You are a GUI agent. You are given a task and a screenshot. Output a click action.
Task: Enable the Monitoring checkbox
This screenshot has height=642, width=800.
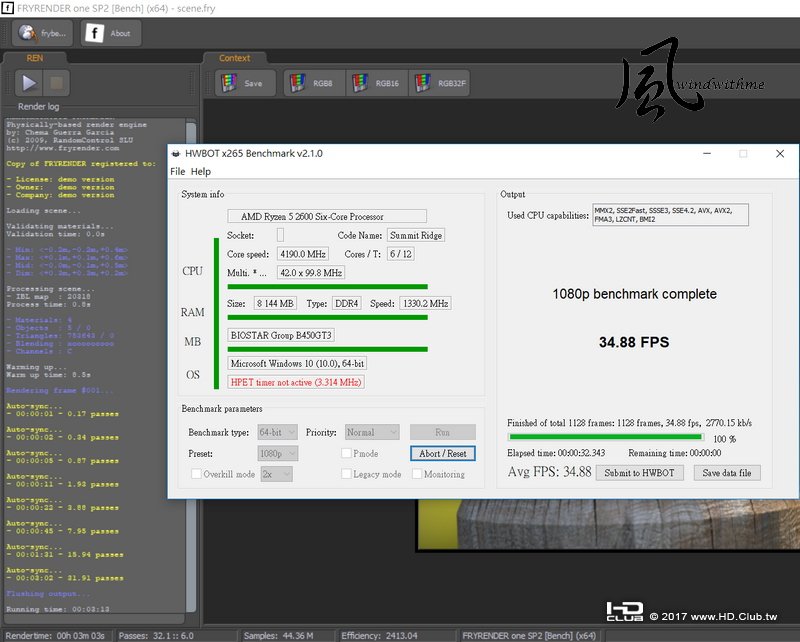pos(417,474)
